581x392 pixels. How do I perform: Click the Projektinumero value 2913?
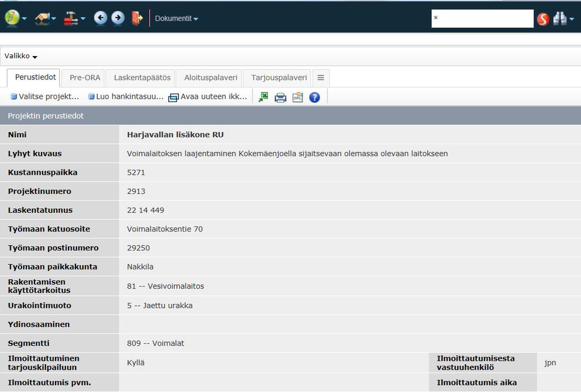pos(136,191)
